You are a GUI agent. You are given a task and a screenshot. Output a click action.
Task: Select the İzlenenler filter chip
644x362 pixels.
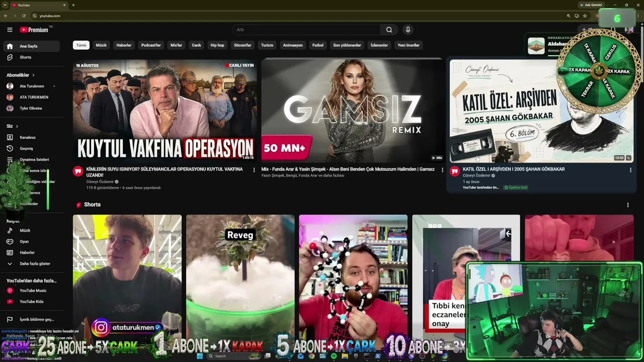379,45
